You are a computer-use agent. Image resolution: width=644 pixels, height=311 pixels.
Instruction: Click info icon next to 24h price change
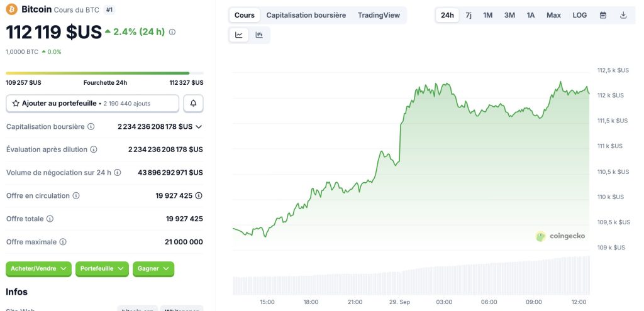point(172,32)
